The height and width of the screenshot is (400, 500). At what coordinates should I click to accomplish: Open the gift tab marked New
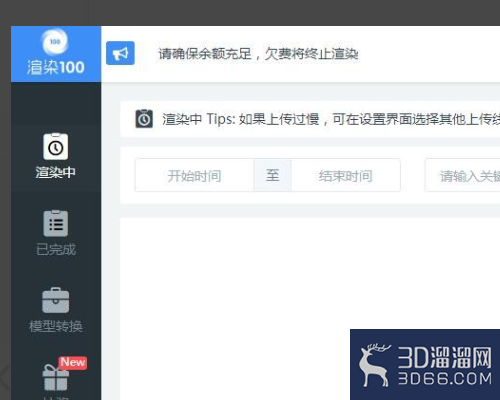56,378
